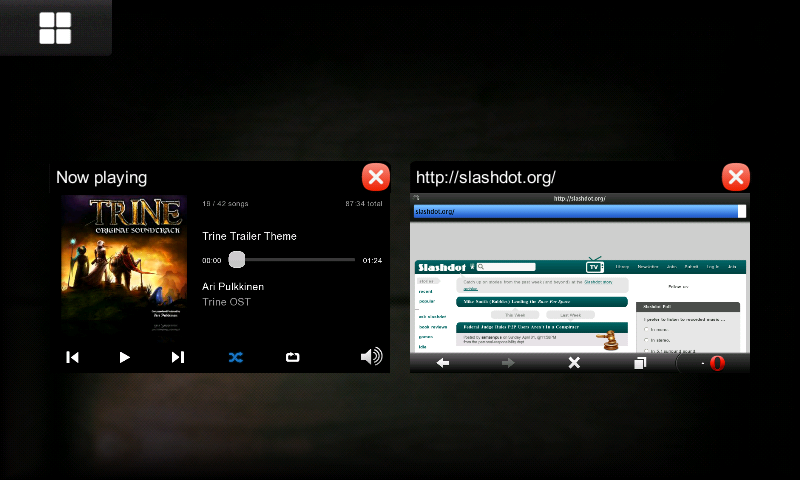The height and width of the screenshot is (480, 800).
Task: Play the Trine Trailer Theme song
Action: [x=124, y=357]
